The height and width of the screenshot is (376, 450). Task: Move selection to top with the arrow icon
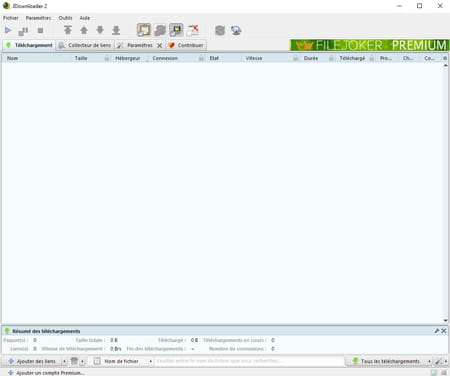(68, 30)
